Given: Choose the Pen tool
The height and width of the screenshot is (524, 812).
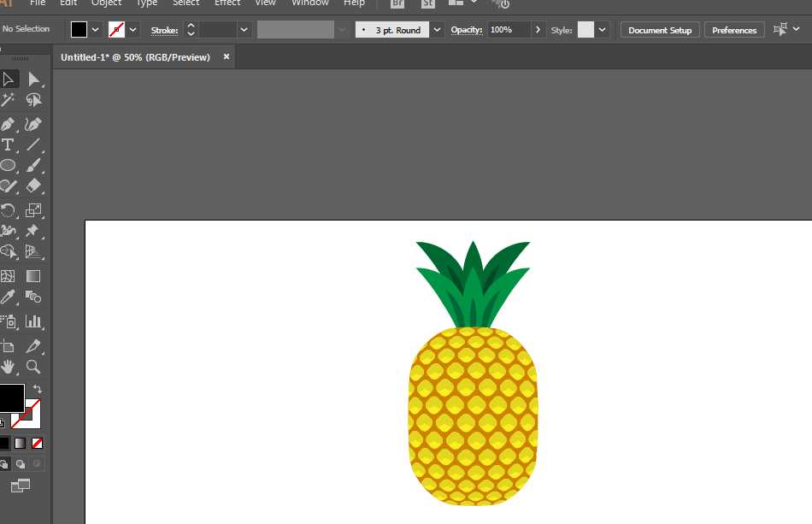Looking at the screenshot, I should [x=7, y=124].
